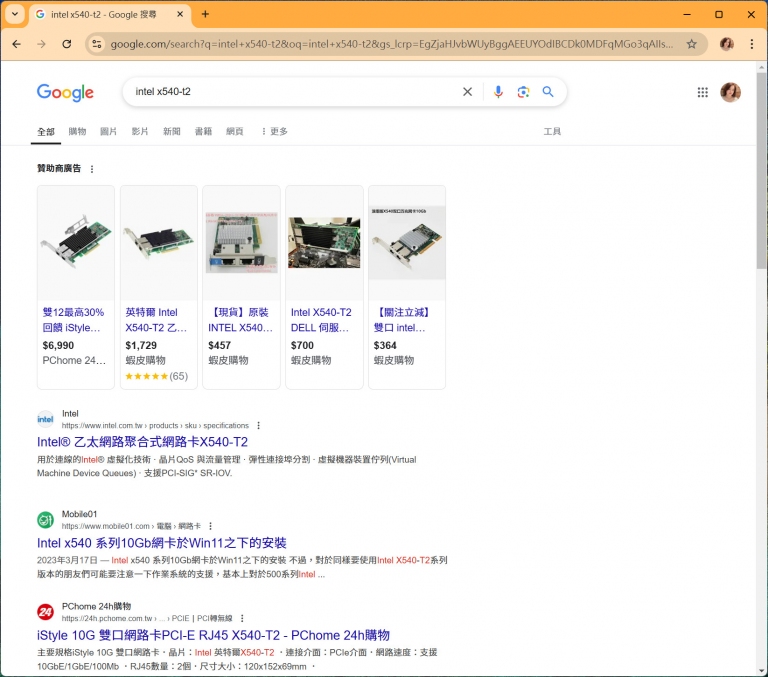Click the PChome 24… seller label
This screenshot has height=677, width=768.
point(74,361)
